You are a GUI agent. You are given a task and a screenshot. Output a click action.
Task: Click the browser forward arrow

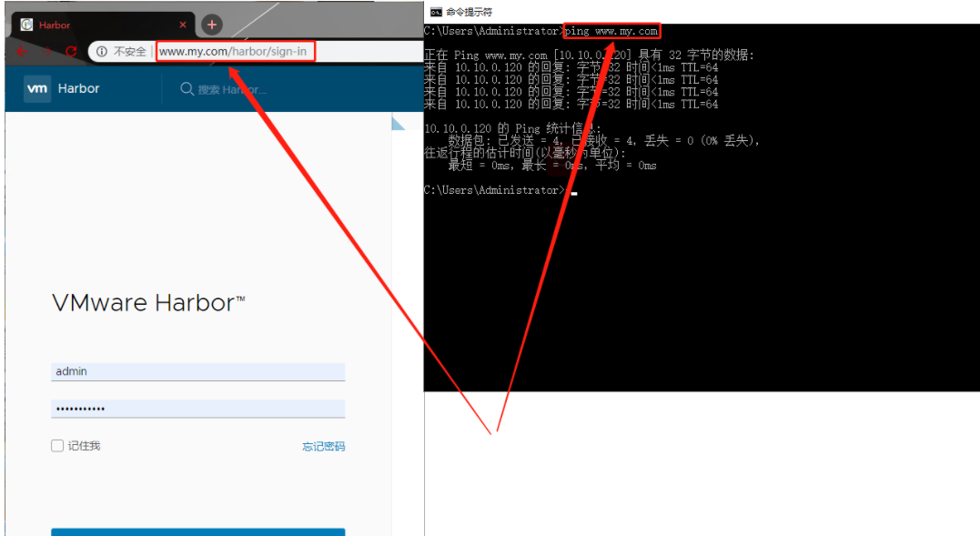click(x=47, y=51)
